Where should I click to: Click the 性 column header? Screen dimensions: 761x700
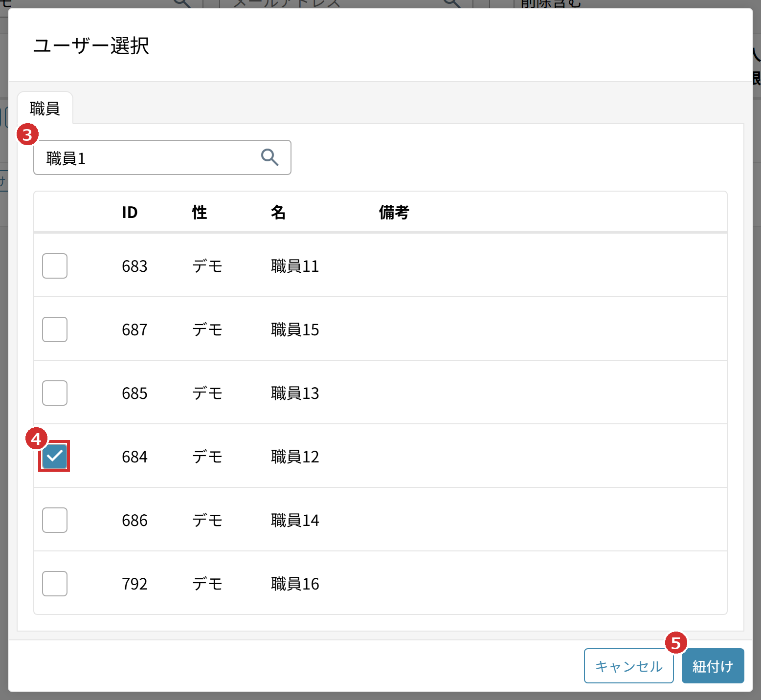click(x=200, y=212)
